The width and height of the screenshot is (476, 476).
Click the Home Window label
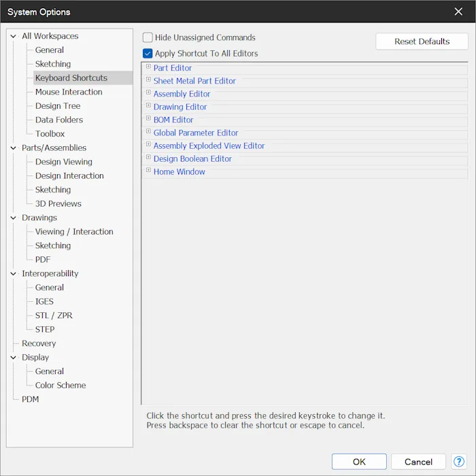click(179, 172)
